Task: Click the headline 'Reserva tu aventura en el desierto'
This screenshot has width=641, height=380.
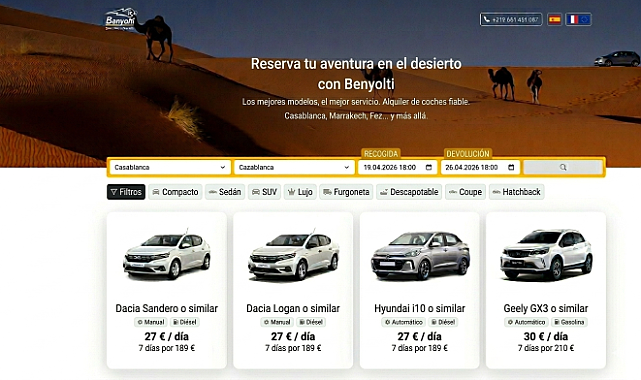Action: (x=356, y=64)
